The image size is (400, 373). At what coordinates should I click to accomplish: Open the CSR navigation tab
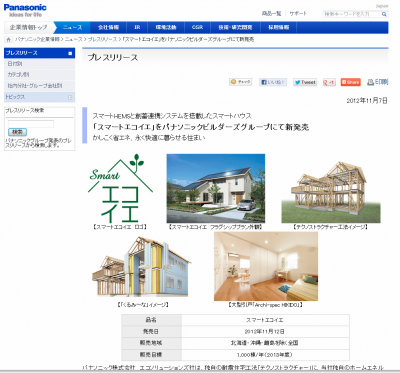[197, 27]
